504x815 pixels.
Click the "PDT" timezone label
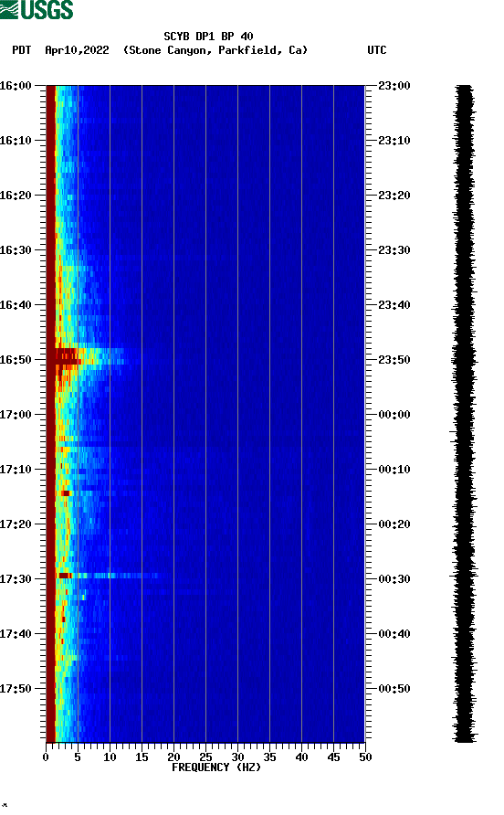click(21, 50)
